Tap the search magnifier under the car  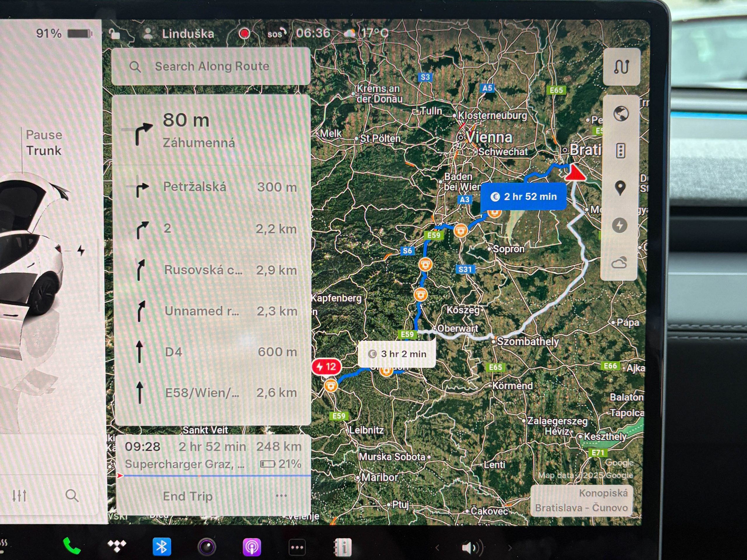click(x=72, y=496)
